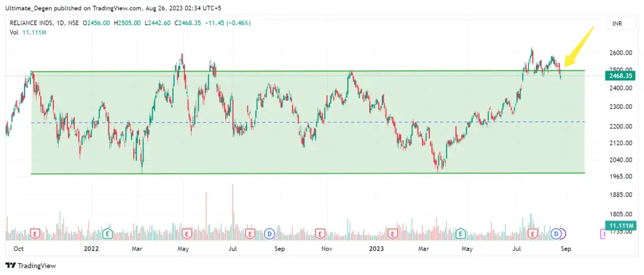
Task: Click the current price label 2468.35
Action: pyautogui.click(x=619, y=76)
